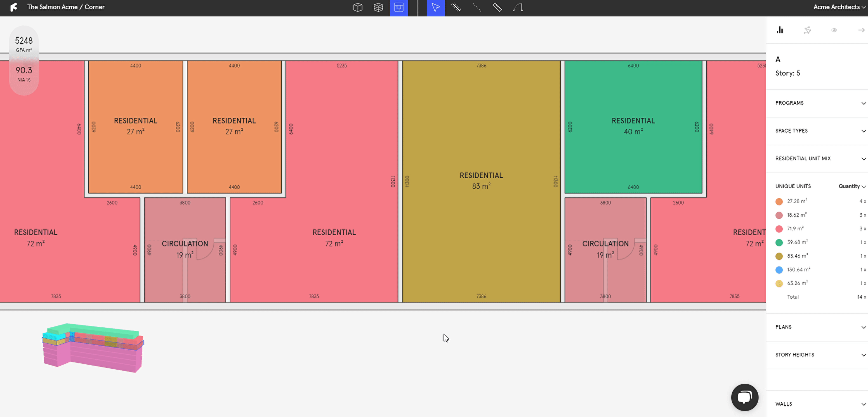The width and height of the screenshot is (868, 417).
Task: Select the ruler measure tool
Action: 497,7
